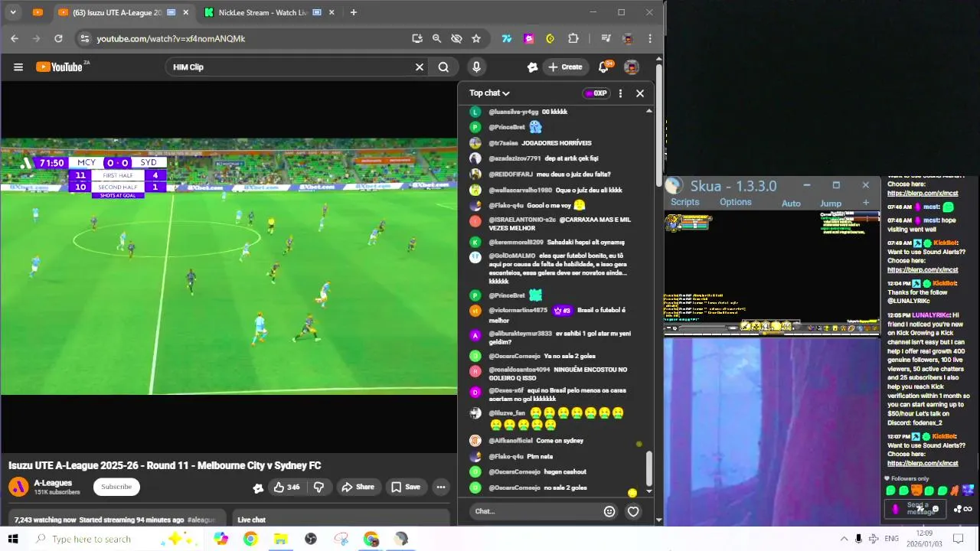
Task: Reload the page in Chrome
Action: pyautogui.click(x=58, y=38)
